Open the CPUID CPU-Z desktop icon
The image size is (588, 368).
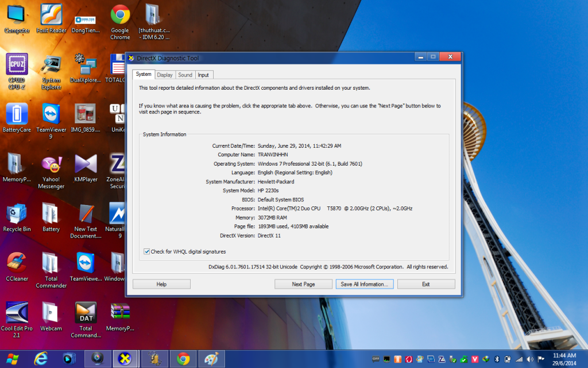[17, 65]
